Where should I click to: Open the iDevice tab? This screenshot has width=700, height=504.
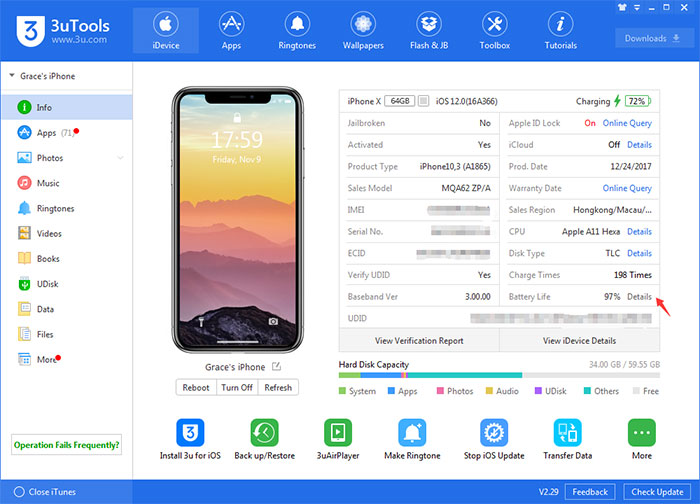[166, 31]
